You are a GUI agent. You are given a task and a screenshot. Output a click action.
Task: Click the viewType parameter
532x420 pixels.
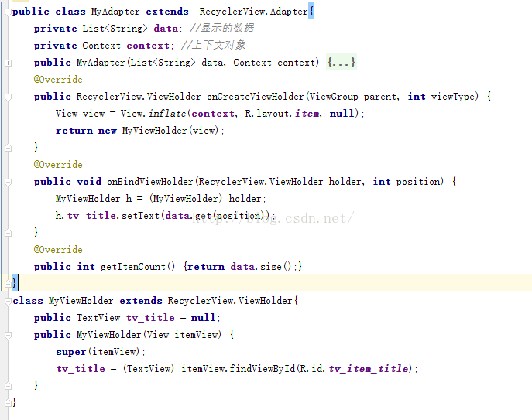tap(452, 97)
